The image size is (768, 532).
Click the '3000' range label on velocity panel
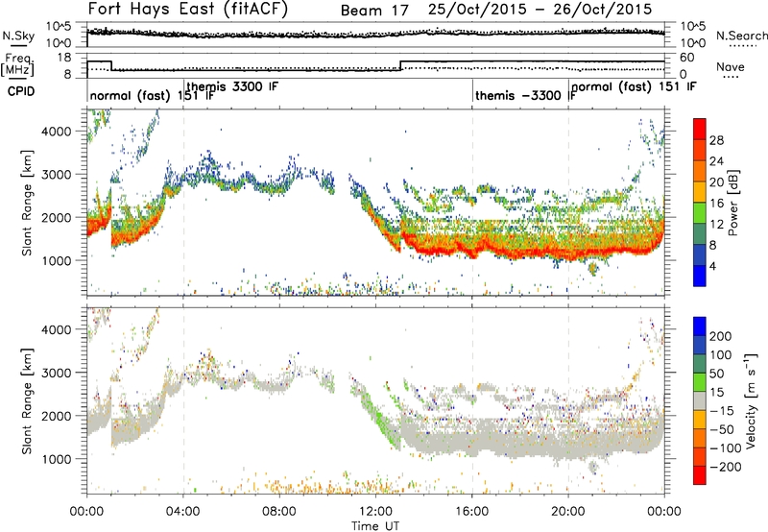point(57,373)
